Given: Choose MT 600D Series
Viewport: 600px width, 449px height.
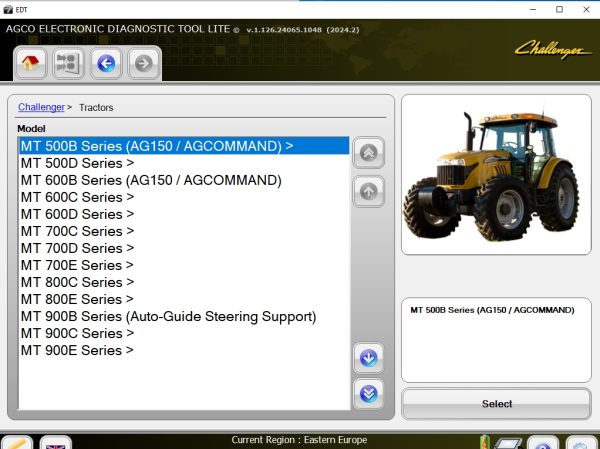Looking at the screenshot, I should (x=184, y=214).
